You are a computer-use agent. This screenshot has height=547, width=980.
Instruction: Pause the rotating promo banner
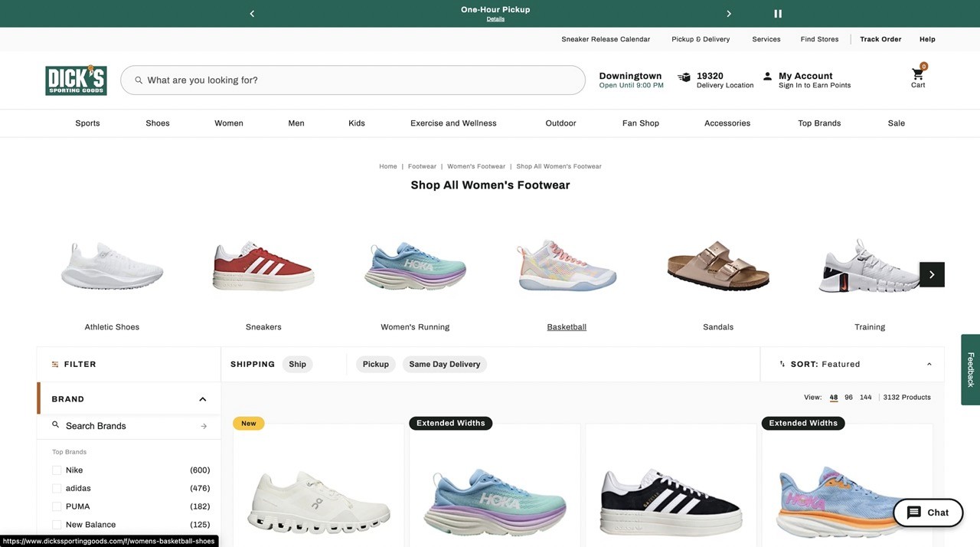pos(778,14)
